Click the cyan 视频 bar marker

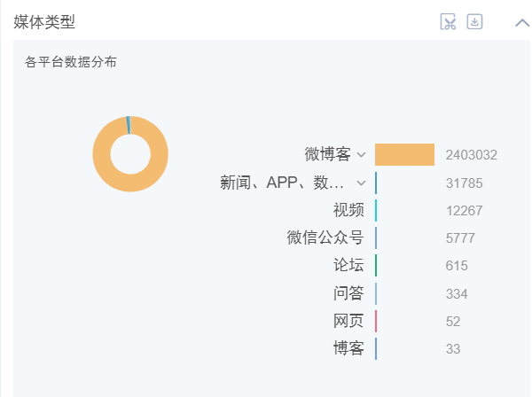pyautogui.click(x=376, y=211)
